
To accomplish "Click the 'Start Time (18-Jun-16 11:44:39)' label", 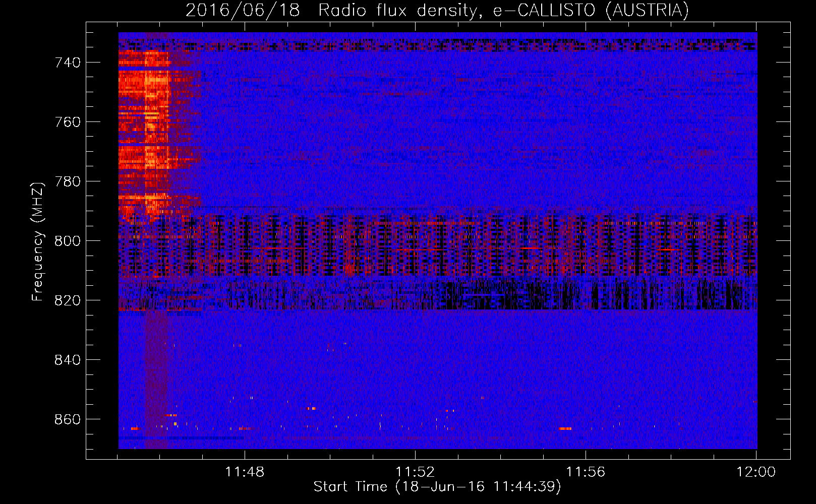I will point(437,487).
